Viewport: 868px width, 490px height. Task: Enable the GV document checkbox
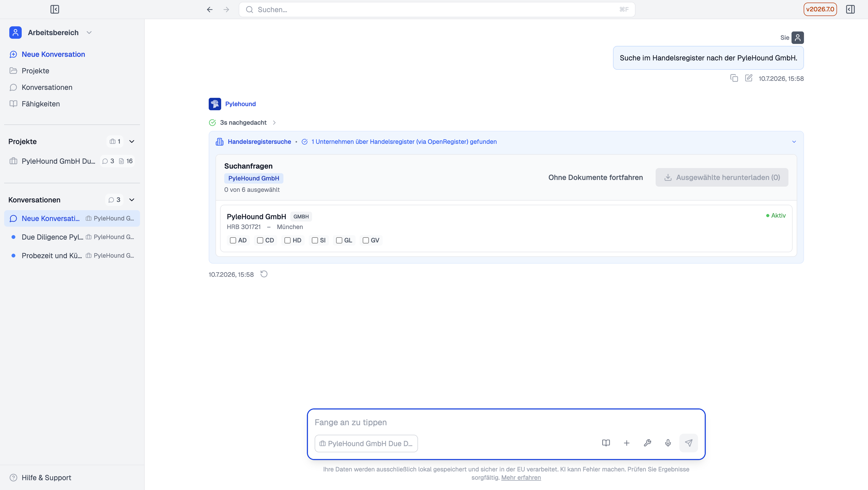tap(366, 240)
